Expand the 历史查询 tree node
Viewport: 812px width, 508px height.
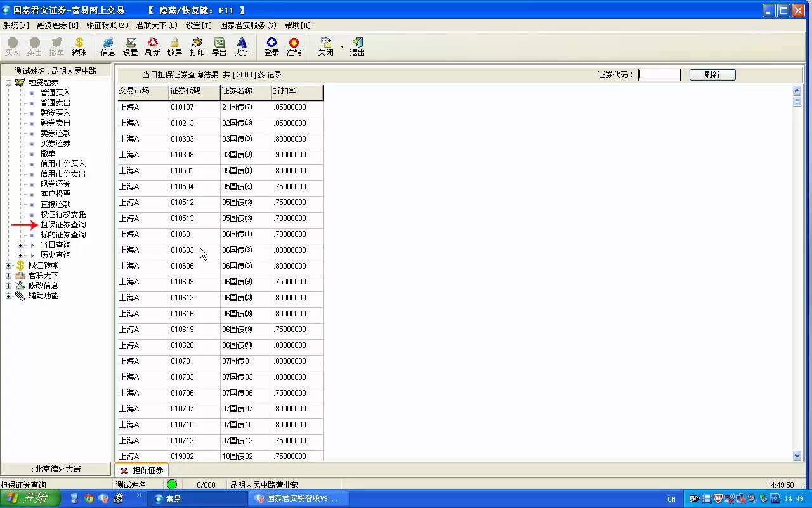(x=20, y=255)
